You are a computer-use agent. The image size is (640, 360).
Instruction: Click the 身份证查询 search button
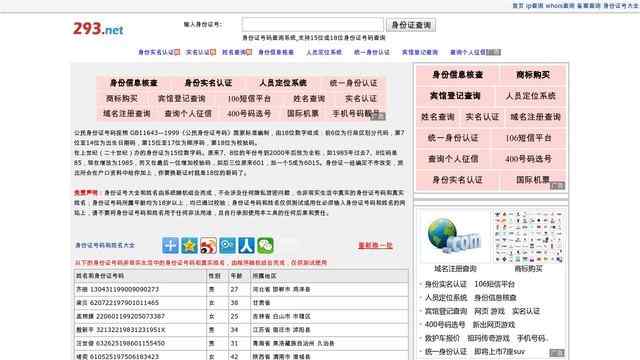click(x=411, y=25)
